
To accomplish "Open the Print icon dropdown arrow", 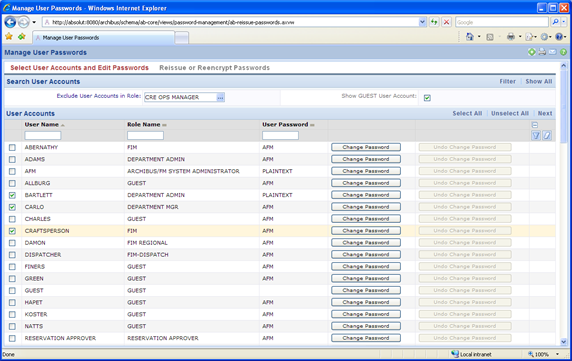I will (x=520, y=37).
